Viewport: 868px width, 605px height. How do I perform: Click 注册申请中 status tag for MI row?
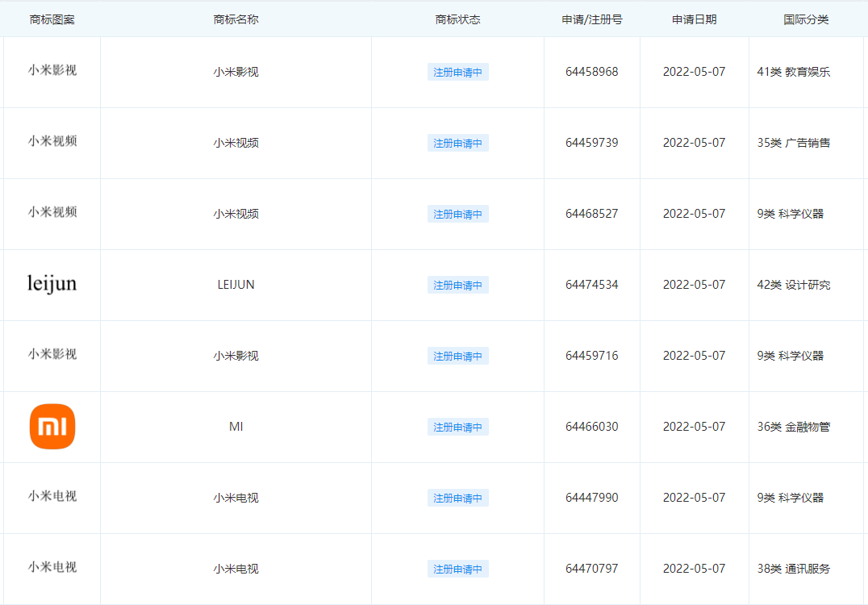point(458,427)
